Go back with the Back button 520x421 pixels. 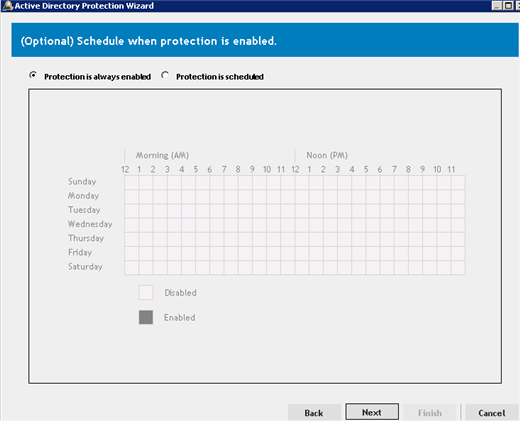pos(314,413)
